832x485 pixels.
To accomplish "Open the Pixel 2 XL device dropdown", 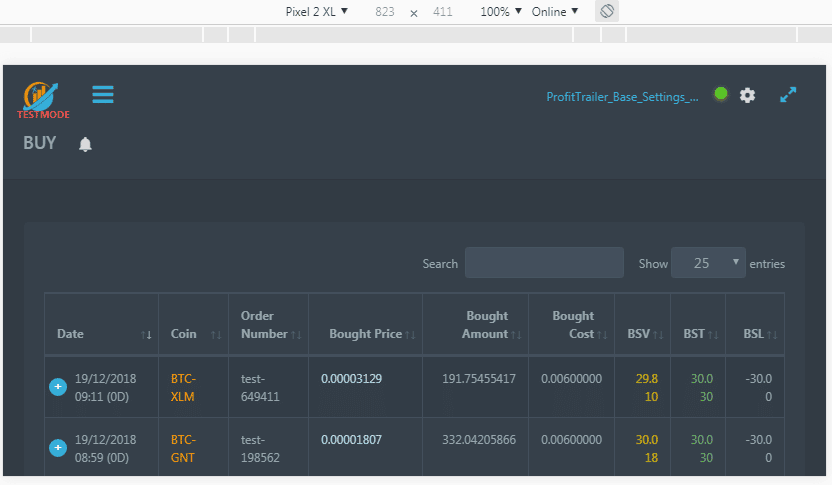I will (x=316, y=12).
